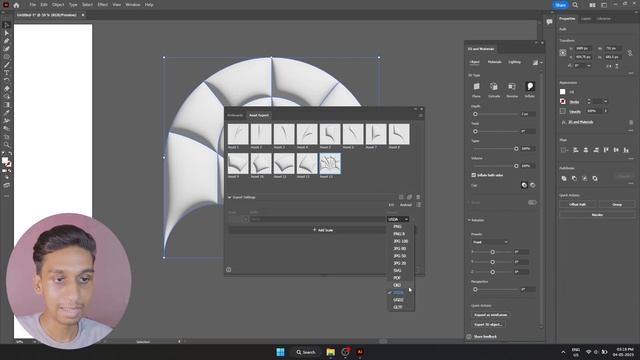Click the Group quick action button
This screenshot has height=360, width=640.
617,204
